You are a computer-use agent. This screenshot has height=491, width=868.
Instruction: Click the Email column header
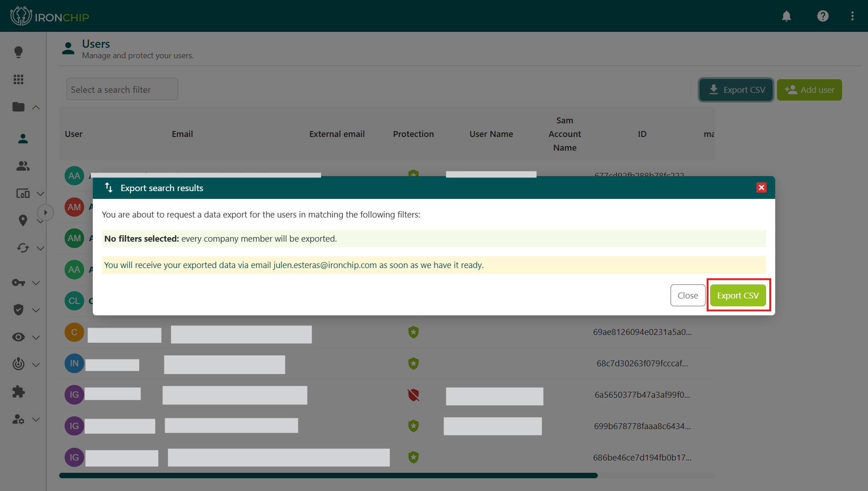pos(182,134)
